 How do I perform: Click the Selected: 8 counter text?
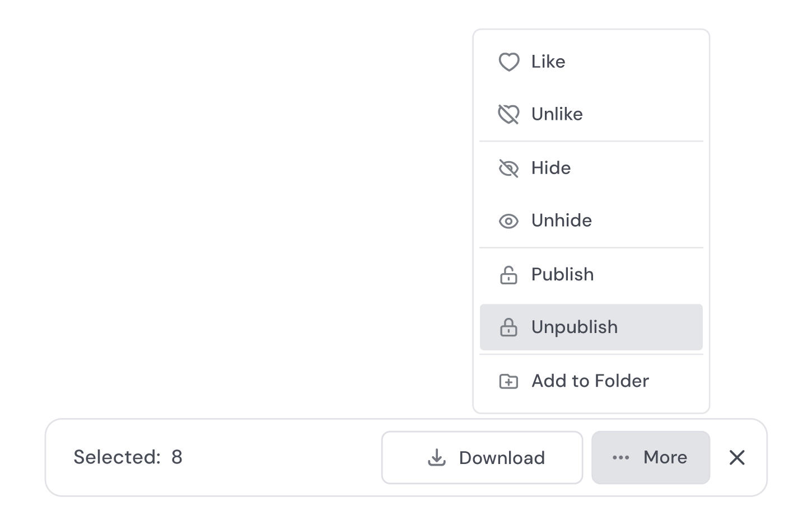[128, 457]
